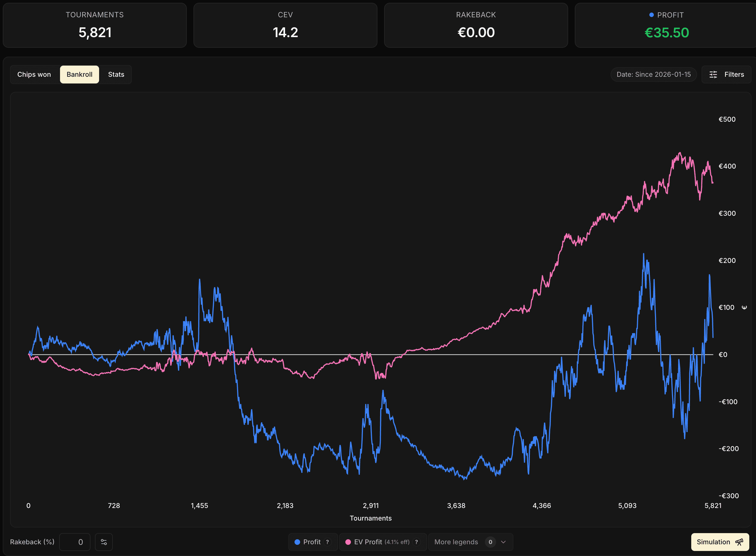Switch to the Stats tab
This screenshot has height=556, width=756.
116,74
